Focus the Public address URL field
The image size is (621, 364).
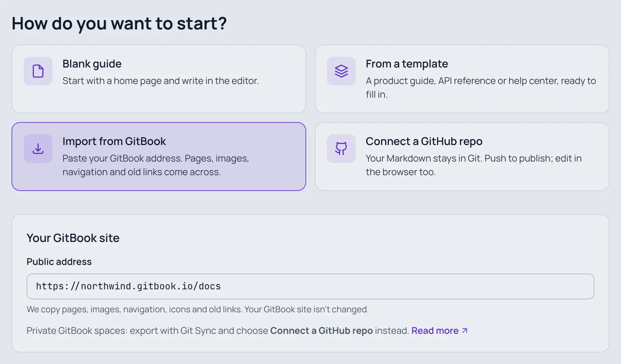coord(310,286)
